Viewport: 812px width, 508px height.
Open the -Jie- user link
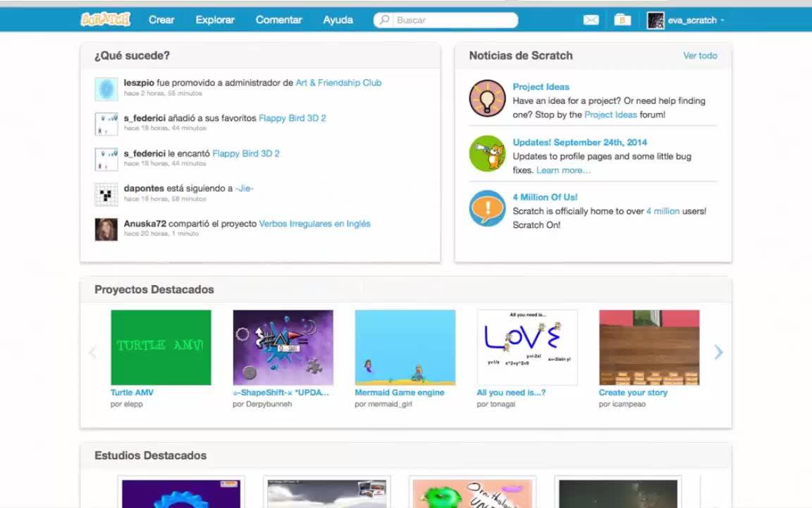pos(245,188)
